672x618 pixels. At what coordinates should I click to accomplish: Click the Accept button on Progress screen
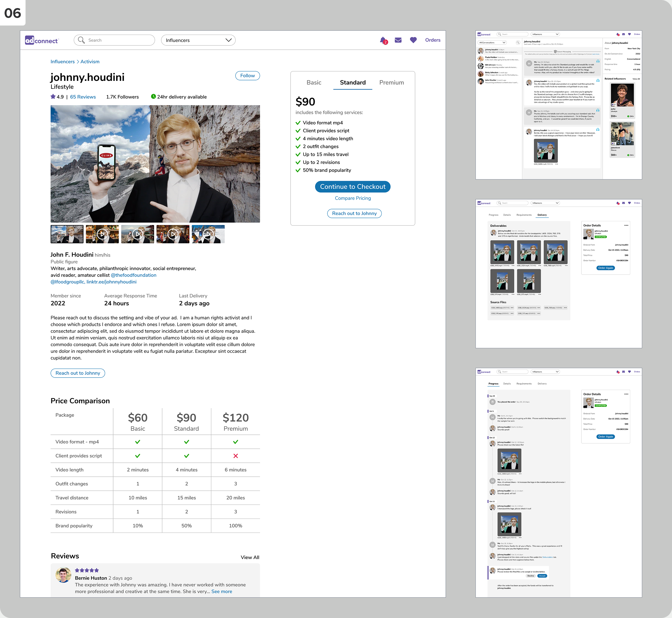coord(542,576)
